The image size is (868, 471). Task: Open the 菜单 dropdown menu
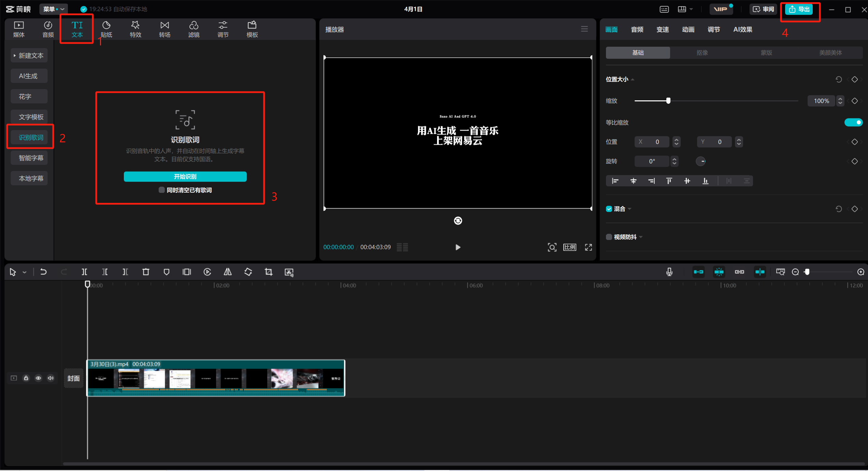[54, 9]
